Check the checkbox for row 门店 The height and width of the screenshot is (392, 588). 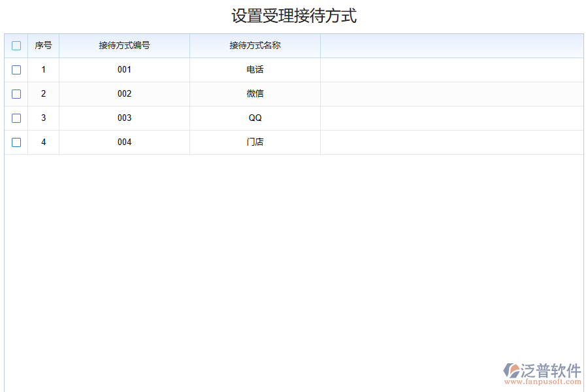click(x=16, y=142)
